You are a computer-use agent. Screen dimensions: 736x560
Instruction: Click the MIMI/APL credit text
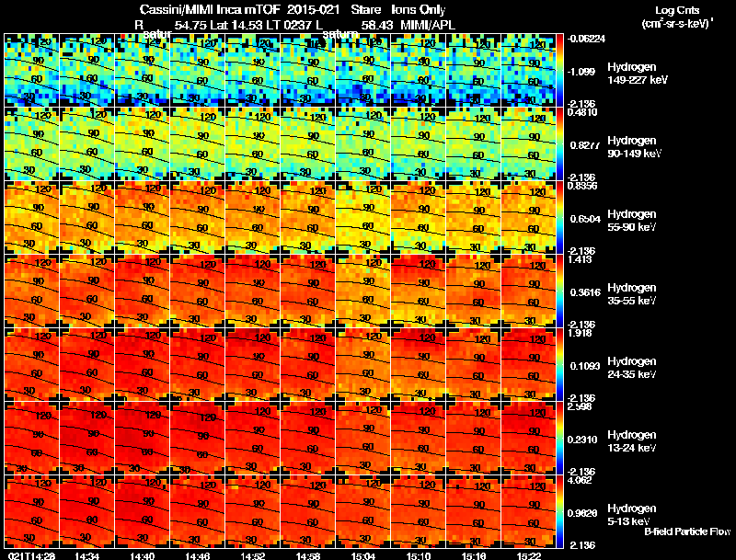[x=428, y=25]
